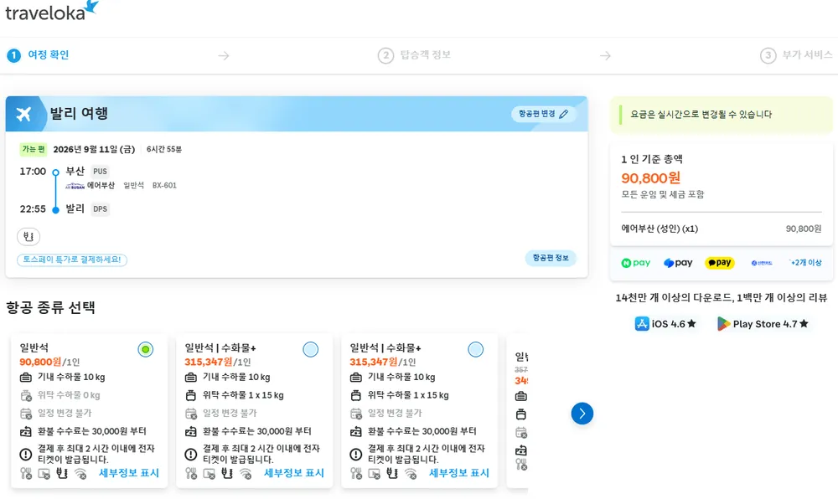Click the WiFi icon on third fare card
The height and width of the screenshot is (504, 838).
click(x=411, y=473)
